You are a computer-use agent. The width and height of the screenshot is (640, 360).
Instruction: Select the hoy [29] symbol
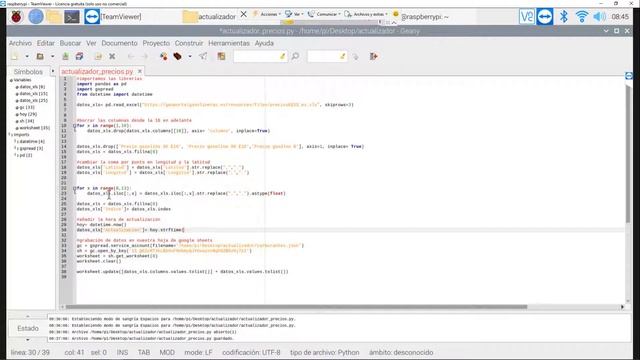[x=27, y=114]
